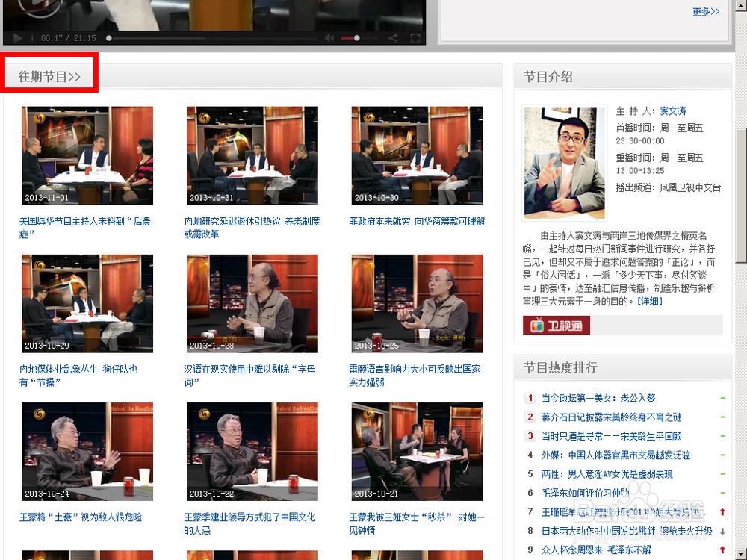Open the 2013-10-25 episode thumbnail
The height and width of the screenshot is (560, 747).
click(417, 304)
